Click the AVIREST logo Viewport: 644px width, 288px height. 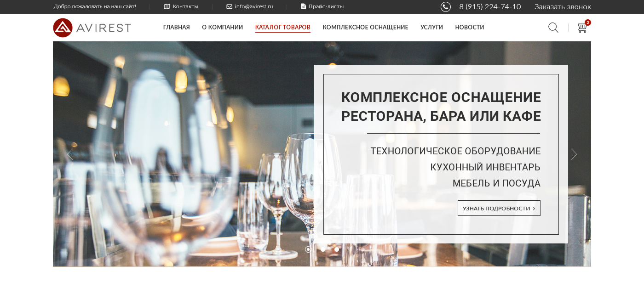92,28
